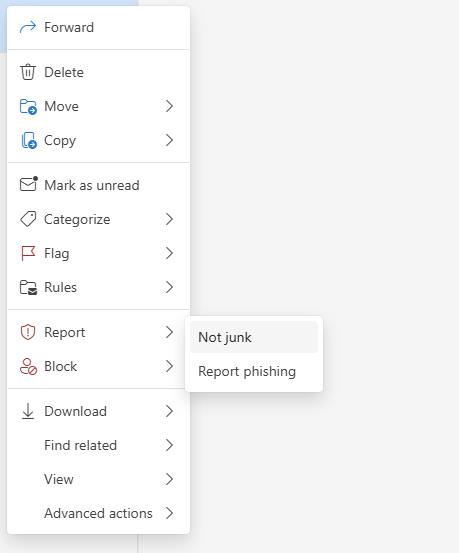Image resolution: width=459 pixels, height=553 pixels.
Task: Open the View menu entry
Action: click(98, 479)
